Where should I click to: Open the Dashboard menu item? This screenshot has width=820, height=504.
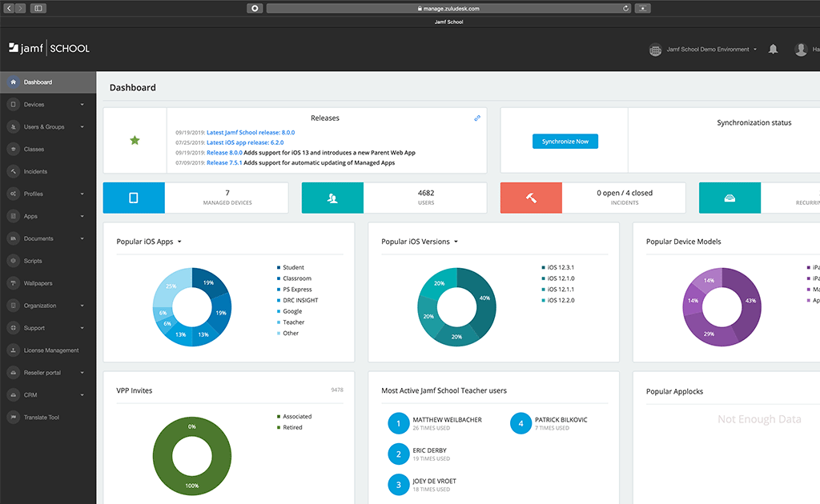tap(48, 82)
